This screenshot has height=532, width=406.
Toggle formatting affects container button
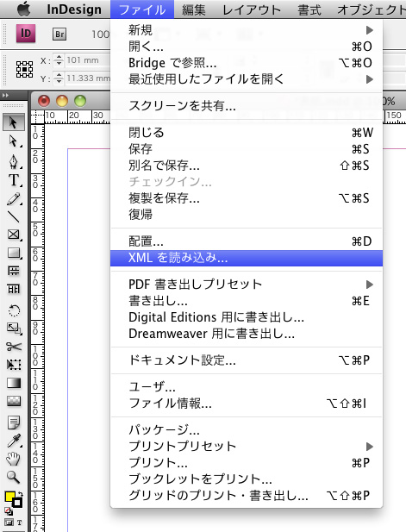[x=9, y=523]
